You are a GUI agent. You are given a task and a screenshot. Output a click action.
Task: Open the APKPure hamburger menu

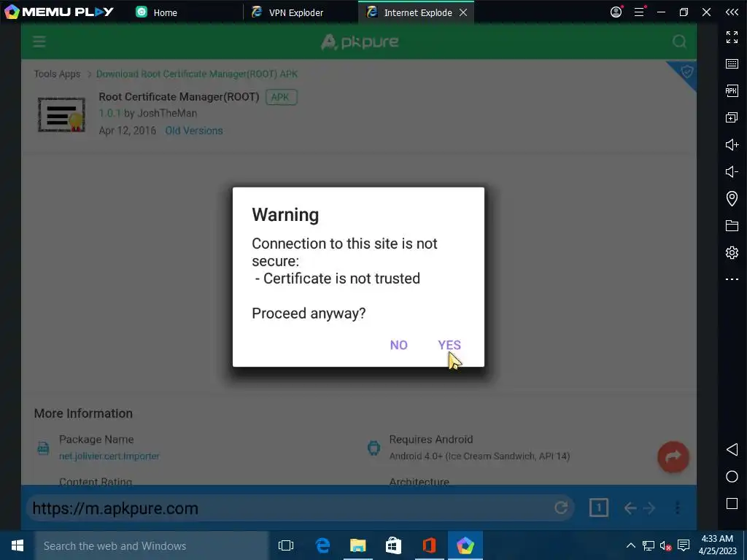pos(39,42)
